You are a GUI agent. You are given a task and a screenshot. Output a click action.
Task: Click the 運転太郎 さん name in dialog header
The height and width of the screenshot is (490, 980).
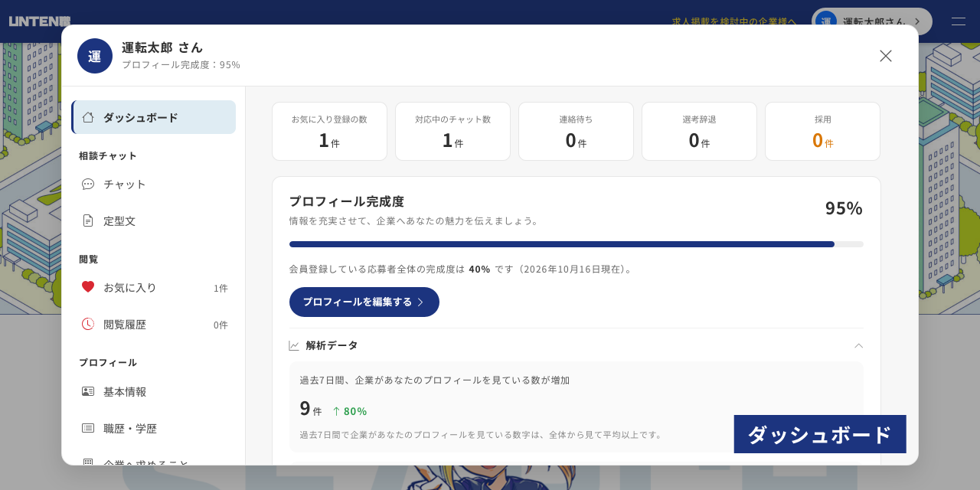coord(162,47)
